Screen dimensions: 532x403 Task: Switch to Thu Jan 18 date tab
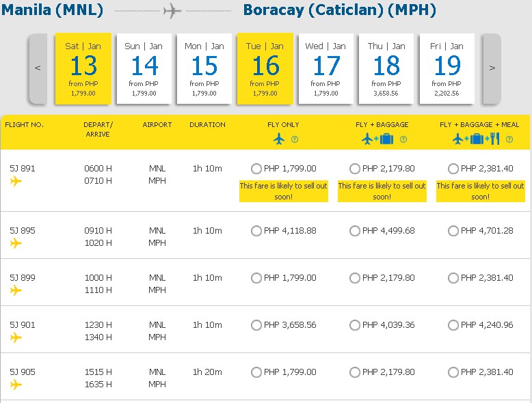(386, 68)
